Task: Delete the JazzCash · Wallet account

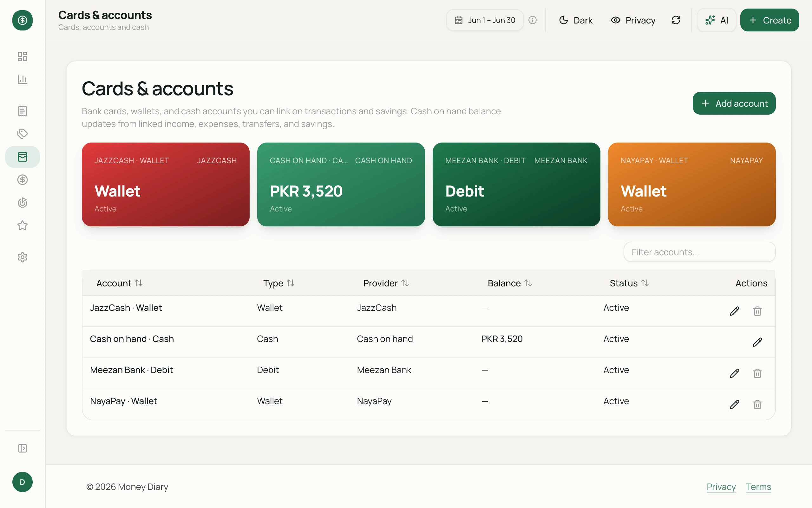Action: (757, 311)
